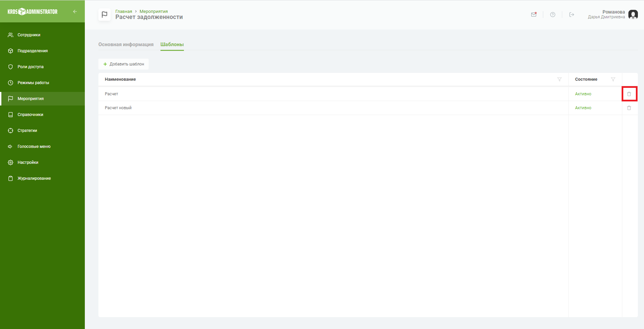This screenshot has width=644, height=329.
Task: Click the Мероприятия flag icon in the sidebar
Action: (11, 99)
